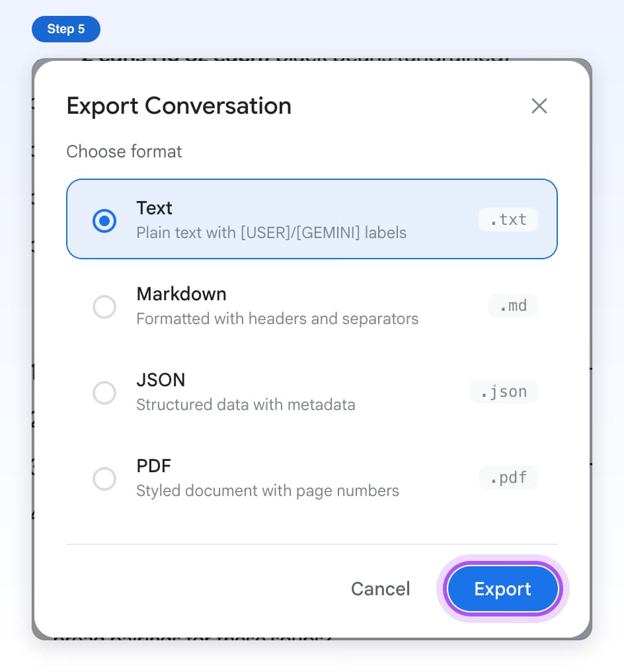
Task: Cancel the export dialog
Action: coord(380,589)
